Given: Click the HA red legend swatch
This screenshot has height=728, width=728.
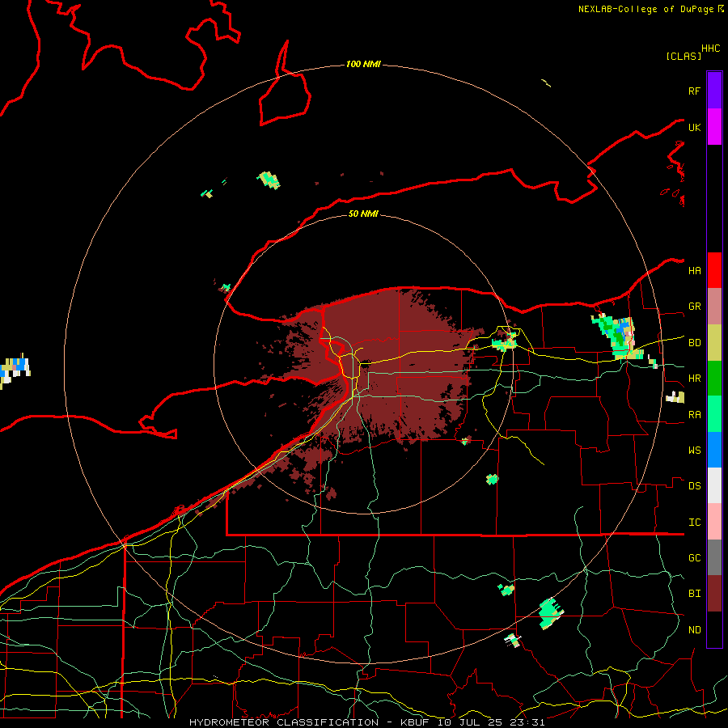Looking at the screenshot, I should click(714, 270).
